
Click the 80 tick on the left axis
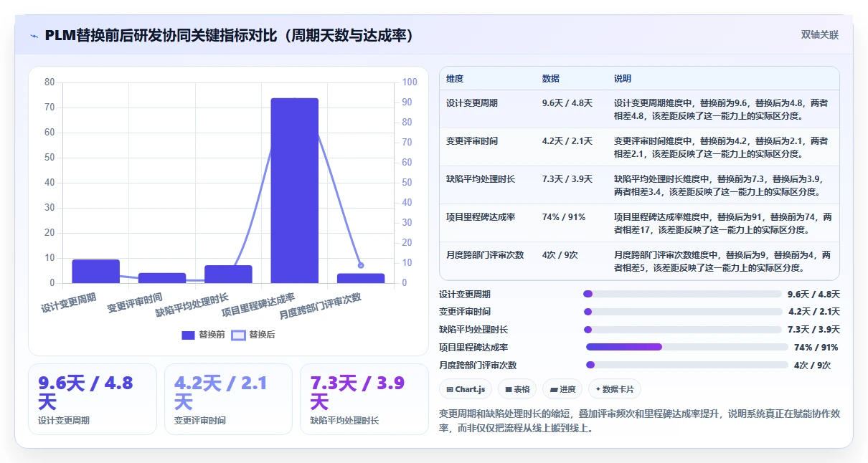tap(49, 82)
